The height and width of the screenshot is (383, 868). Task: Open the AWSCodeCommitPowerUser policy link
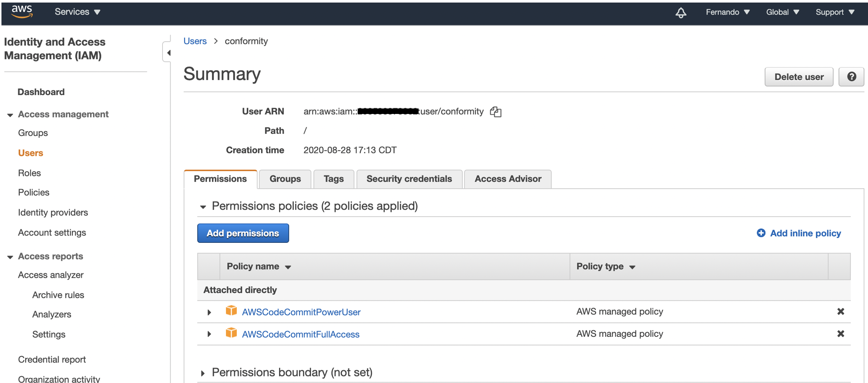[x=301, y=312]
